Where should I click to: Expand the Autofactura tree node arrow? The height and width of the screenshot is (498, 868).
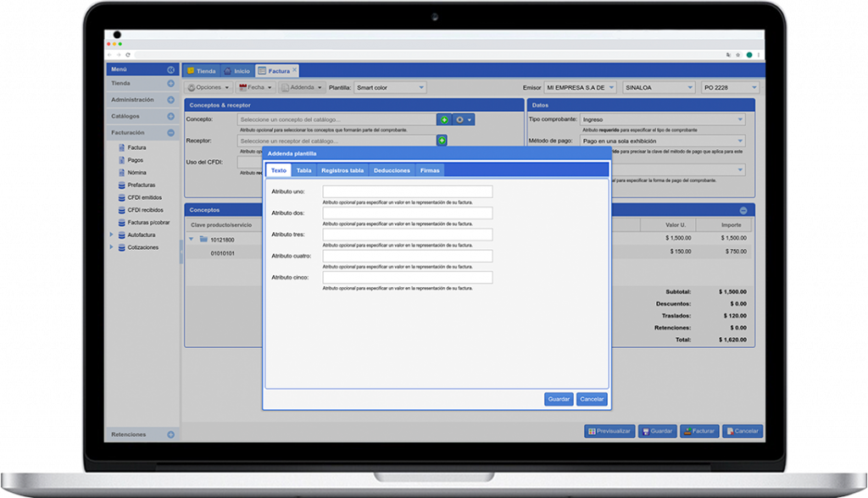point(111,235)
